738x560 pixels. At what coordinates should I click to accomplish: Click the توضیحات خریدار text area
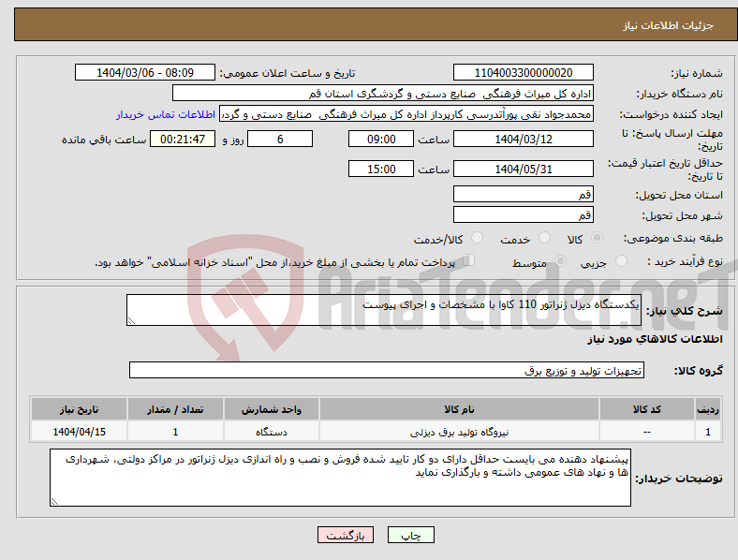pos(340,478)
